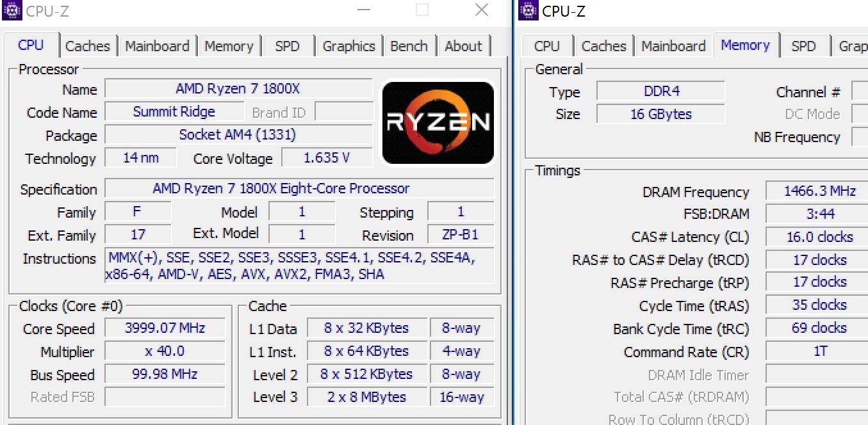868x425 pixels.
Task: Click the SPD tab in the Memory window
Action: coord(803,46)
